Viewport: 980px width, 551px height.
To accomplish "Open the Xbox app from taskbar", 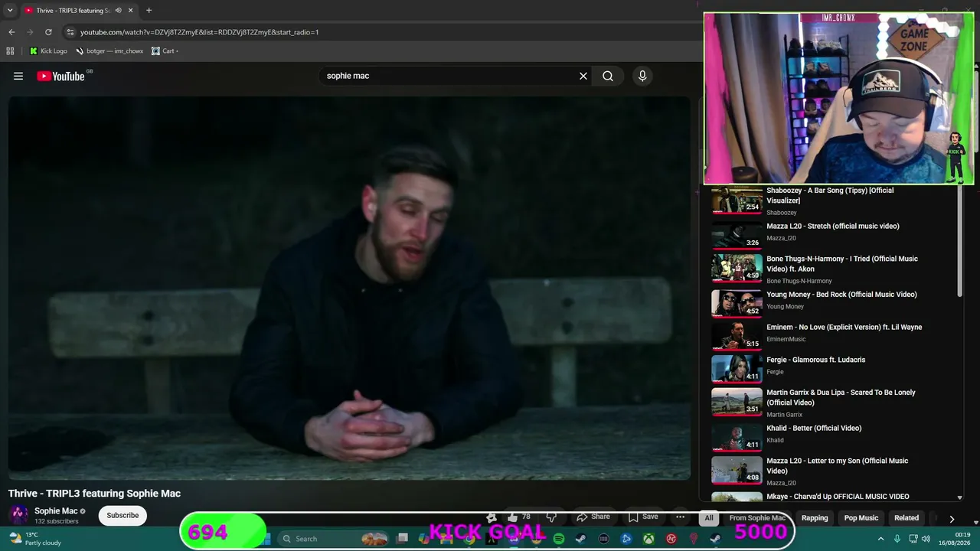I will point(648,539).
